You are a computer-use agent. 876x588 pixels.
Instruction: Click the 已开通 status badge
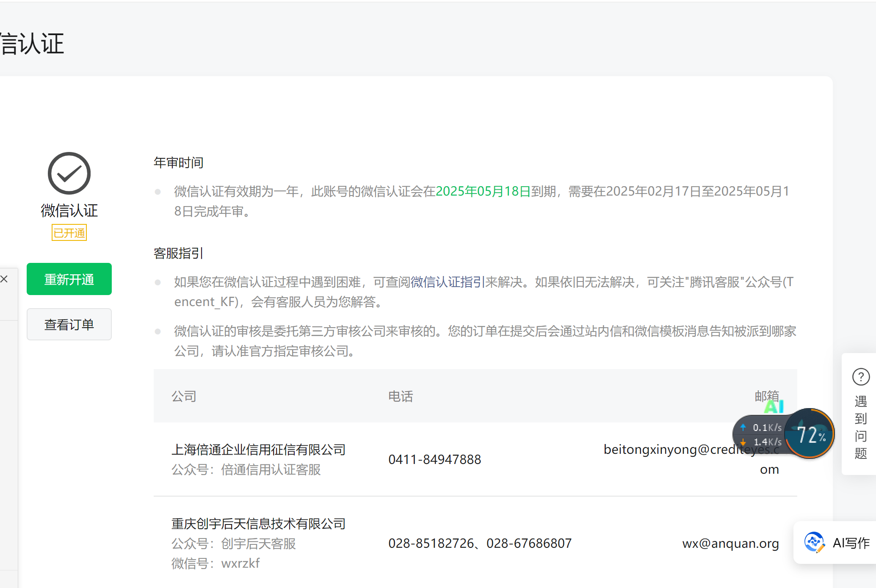click(x=69, y=233)
